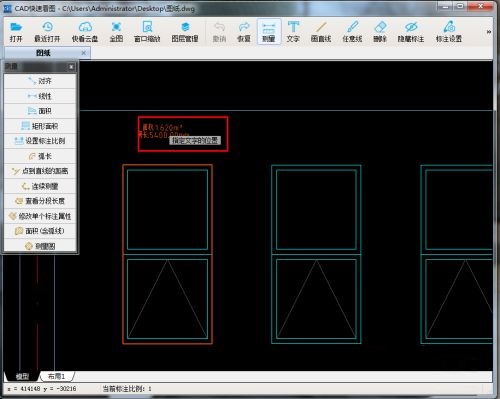Image resolution: width=500 pixels, height=399 pixels.
Task: Toggle the 测量 measurement tool
Action: (269, 32)
